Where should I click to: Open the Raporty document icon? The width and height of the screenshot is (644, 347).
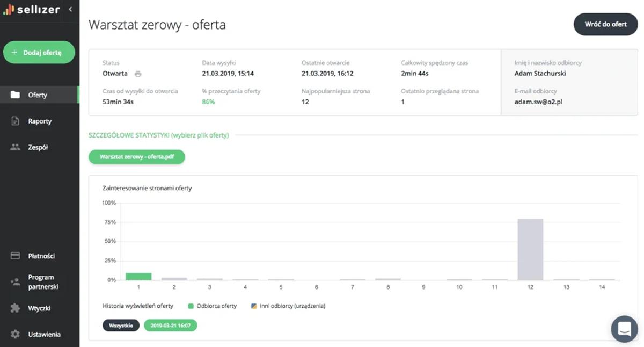tap(16, 121)
